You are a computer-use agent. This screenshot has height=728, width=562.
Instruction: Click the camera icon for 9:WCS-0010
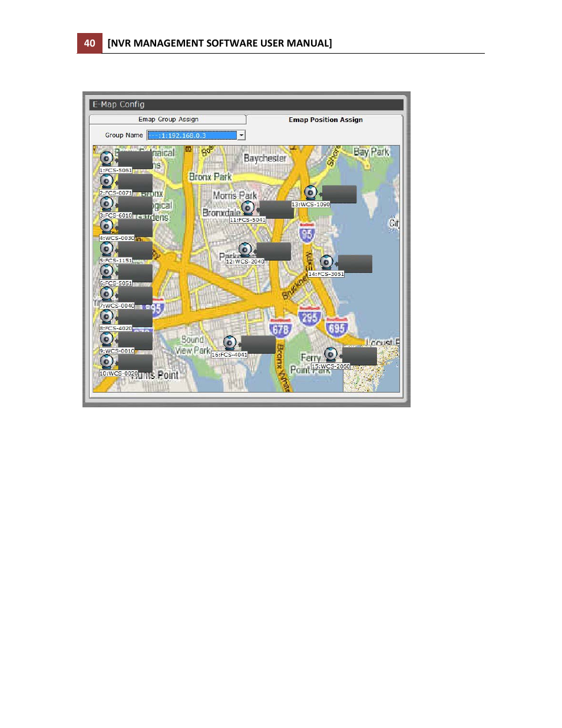[x=107, y=339]
